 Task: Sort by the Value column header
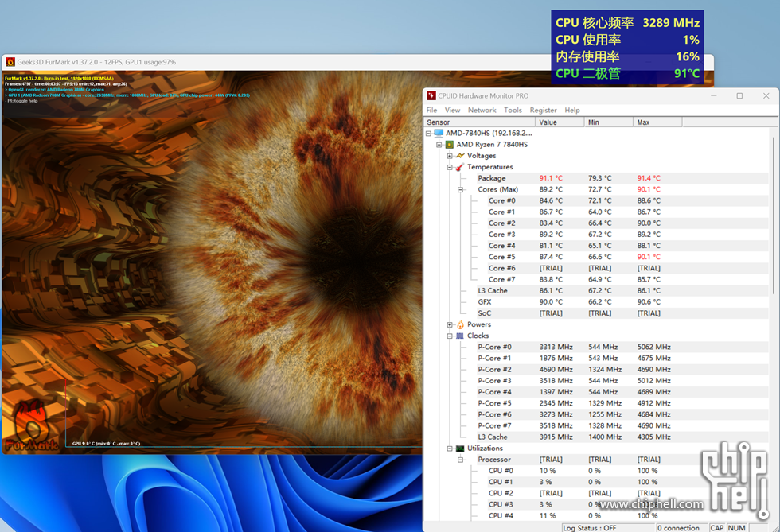tap(559, 122)
